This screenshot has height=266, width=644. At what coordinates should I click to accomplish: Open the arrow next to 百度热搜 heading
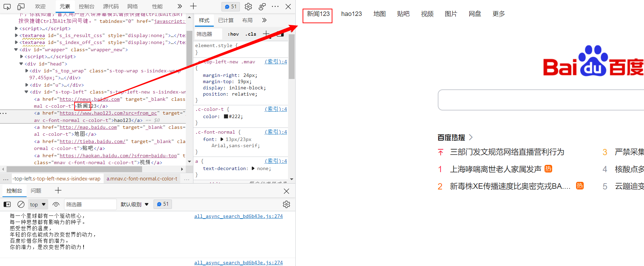point(471,138)
